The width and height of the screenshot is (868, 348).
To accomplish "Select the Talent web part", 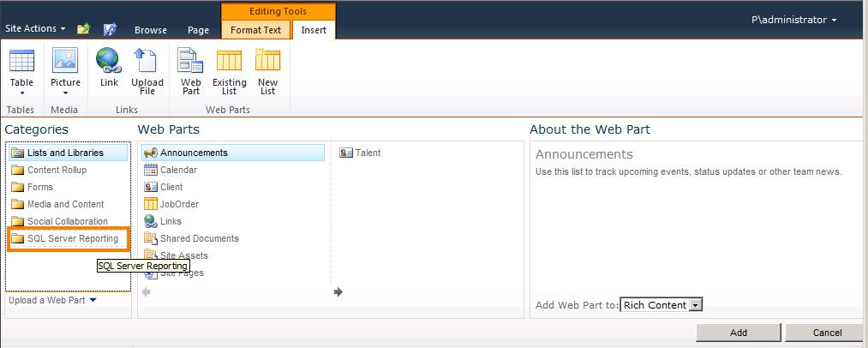I will [361, 153].
